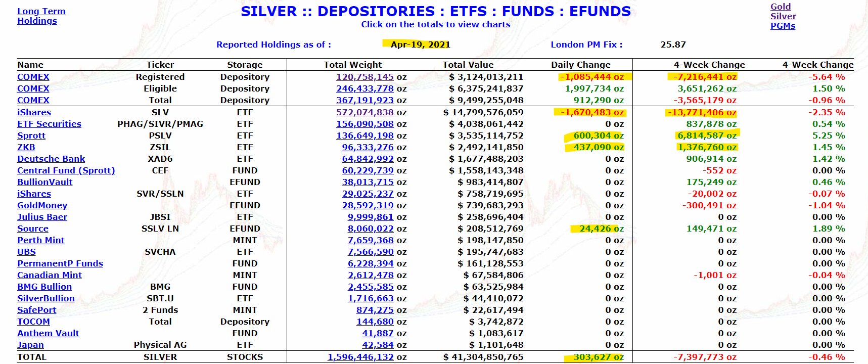Click the 136,649,198 oz weight link
The image size is (868, 364).
pyautogui.click(x=365, y=135)
